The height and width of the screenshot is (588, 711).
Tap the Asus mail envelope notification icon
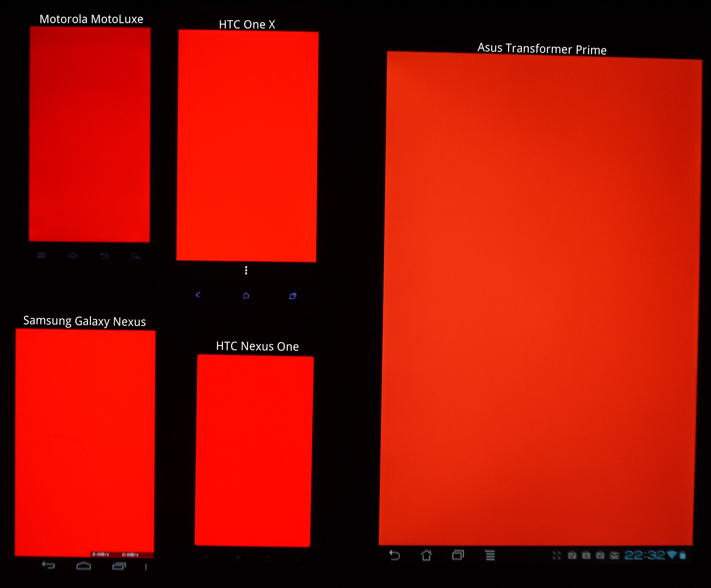[x=614, y=556]
